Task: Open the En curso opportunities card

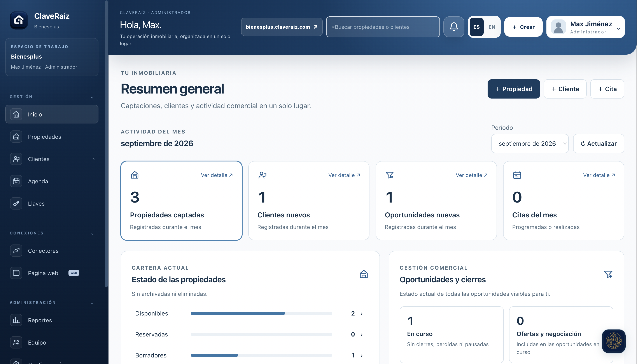Action: click(x=451, y=335)
